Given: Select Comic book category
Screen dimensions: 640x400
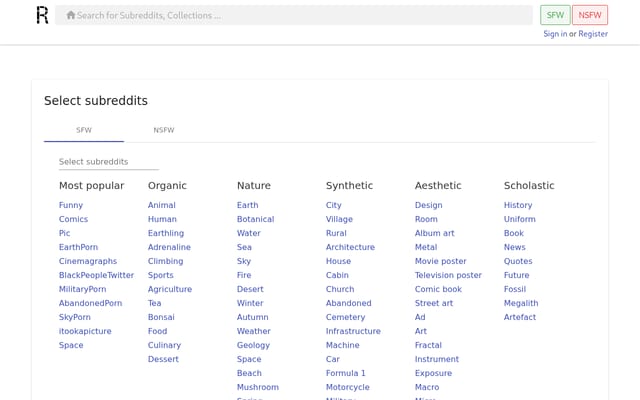Looking at the screenshot, I should (438, 289).
